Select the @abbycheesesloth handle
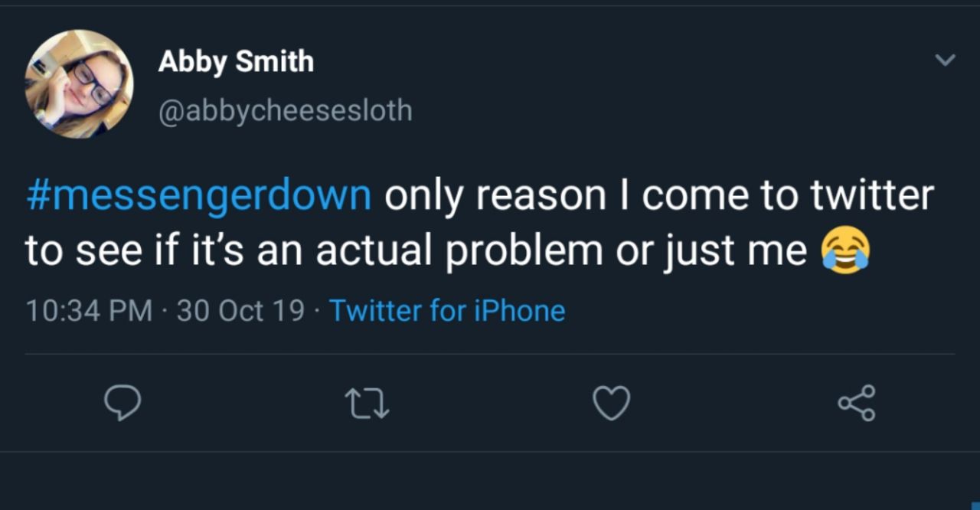 (x=285, y=111)
